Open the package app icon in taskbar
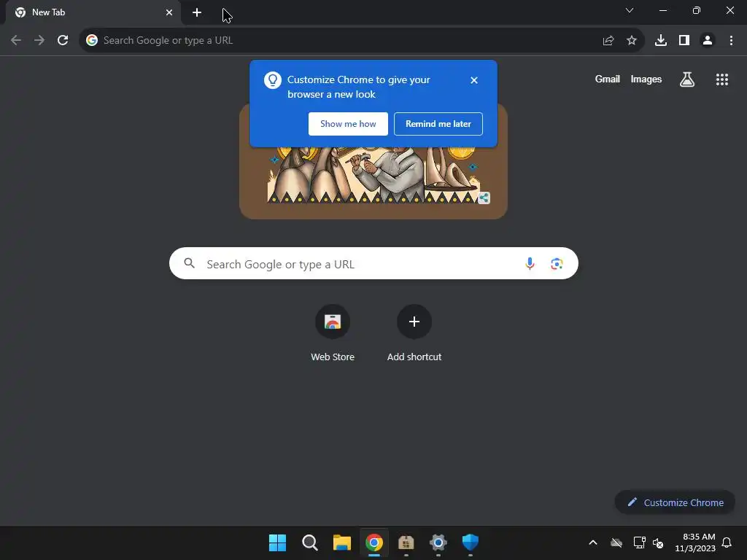747x560 pixels. tap(406, 542)
